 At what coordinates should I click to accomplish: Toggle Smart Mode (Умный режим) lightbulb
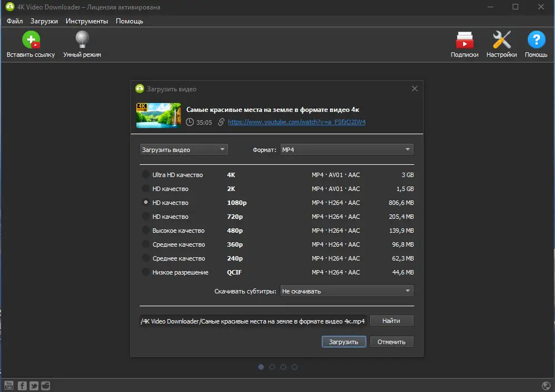tap(82, 40)
